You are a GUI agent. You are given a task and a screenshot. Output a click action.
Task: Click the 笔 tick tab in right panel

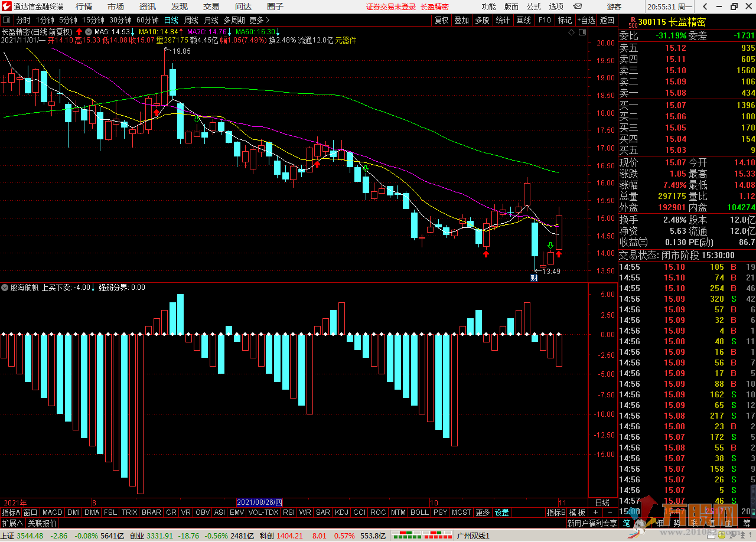[x=627, y=523]
